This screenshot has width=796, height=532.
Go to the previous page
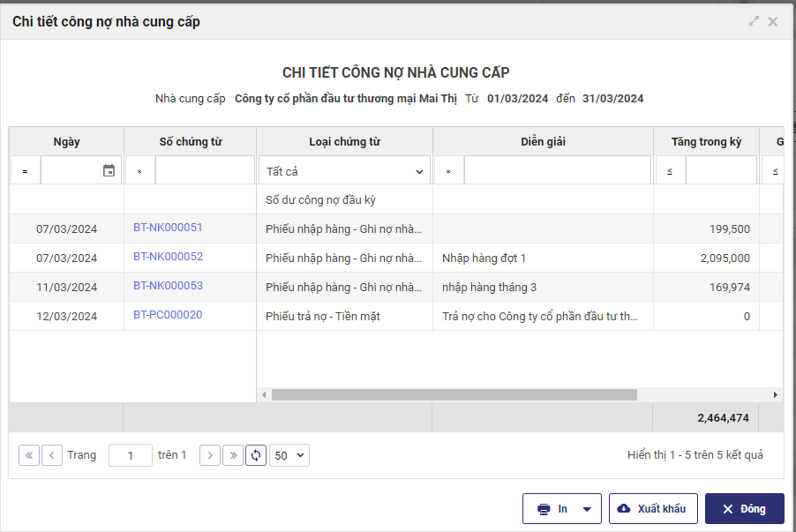click(52, 455)
